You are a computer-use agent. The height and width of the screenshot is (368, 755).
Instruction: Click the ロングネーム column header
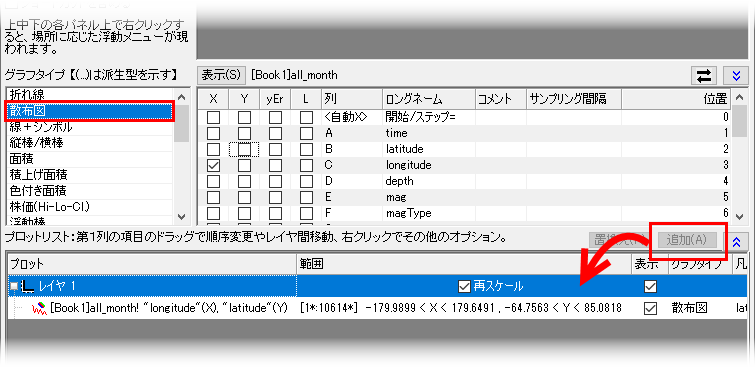click(x=429, y=99)
